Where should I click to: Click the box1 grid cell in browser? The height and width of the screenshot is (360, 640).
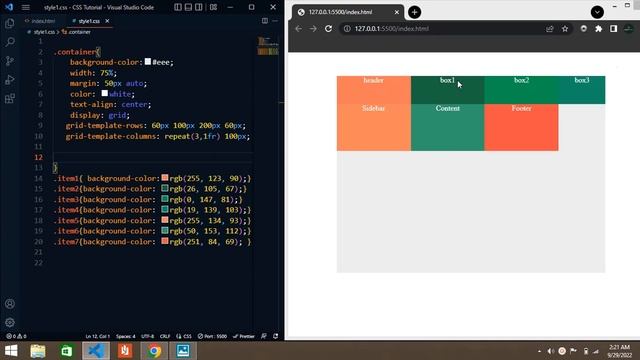coord(447,90)
